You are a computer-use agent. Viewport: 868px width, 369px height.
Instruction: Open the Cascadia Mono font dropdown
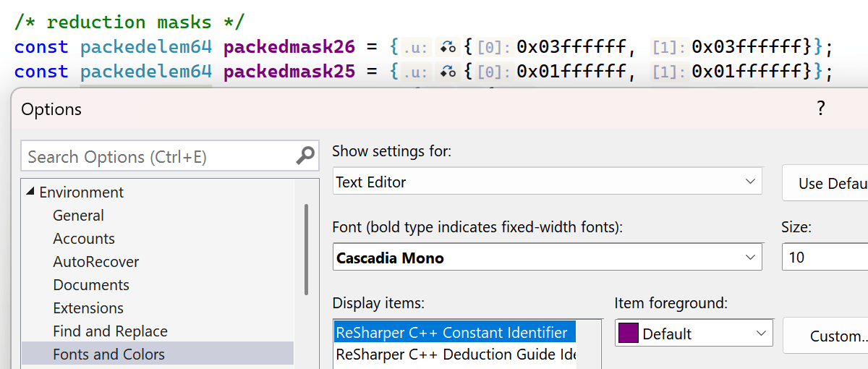tap(749, 258)
